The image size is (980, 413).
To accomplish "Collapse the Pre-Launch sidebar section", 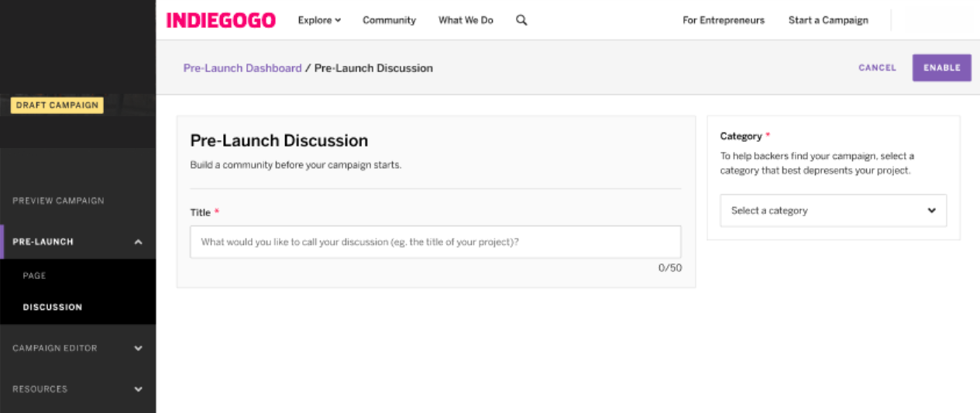I will click(77, 242).
